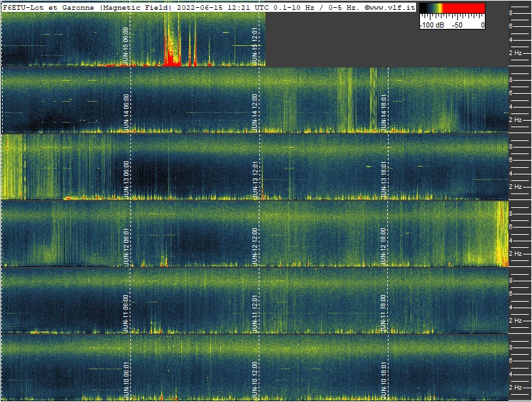
Task: Pick the JUN-10 18:01 time marker
Action: coord(383,380)
